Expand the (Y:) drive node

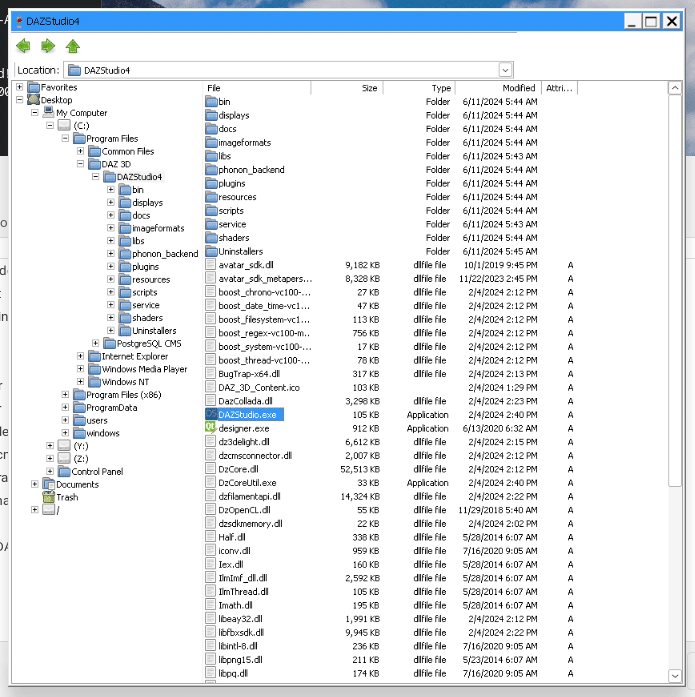point(50,445)
